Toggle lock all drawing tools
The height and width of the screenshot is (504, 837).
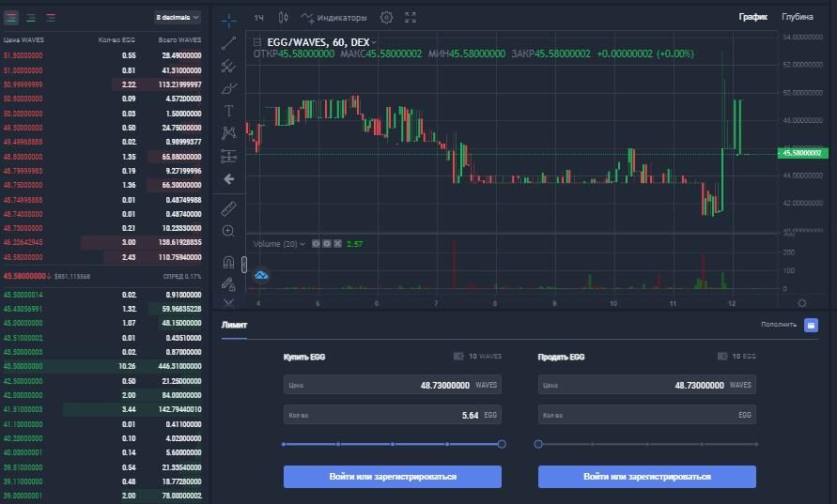tap(228, 284)
